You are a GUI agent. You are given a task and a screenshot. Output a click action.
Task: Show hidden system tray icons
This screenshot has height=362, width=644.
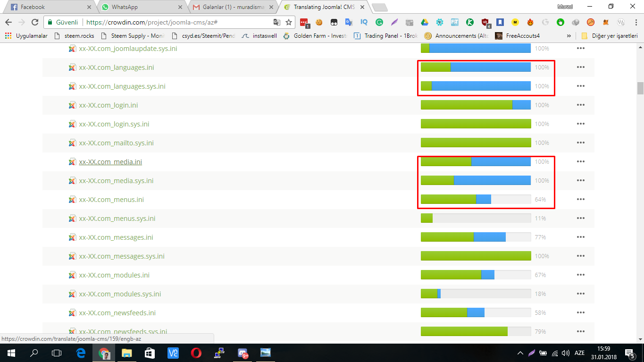pyautogui.click(x=520, y=353)
